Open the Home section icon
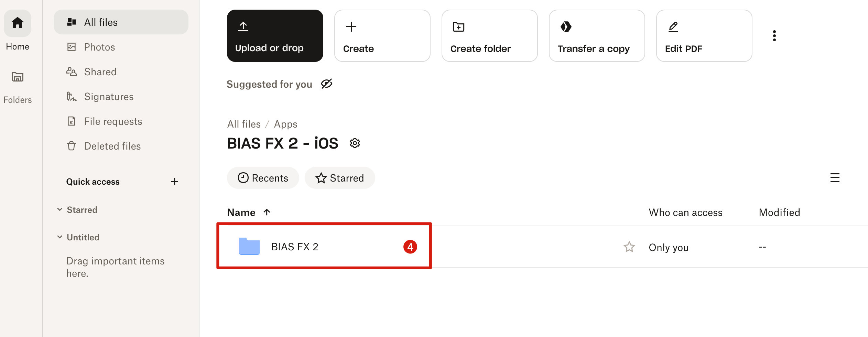Image resolution: width=868 pixels, height=337 pixels. tap(18, 23)
